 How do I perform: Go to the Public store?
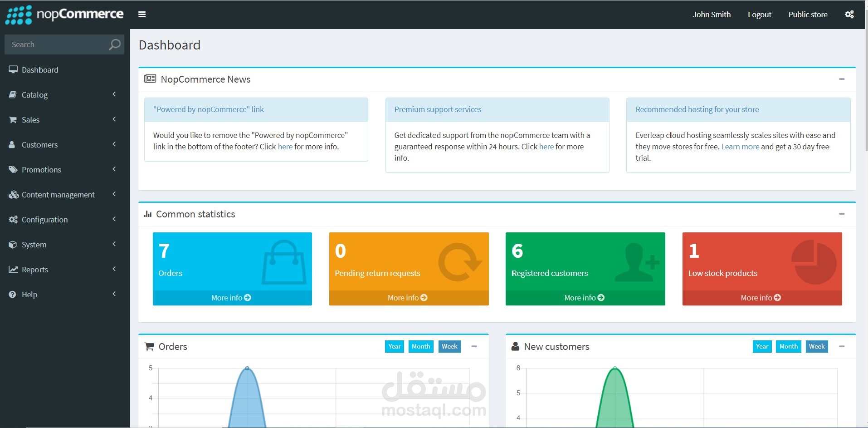(x=808, y=15)
